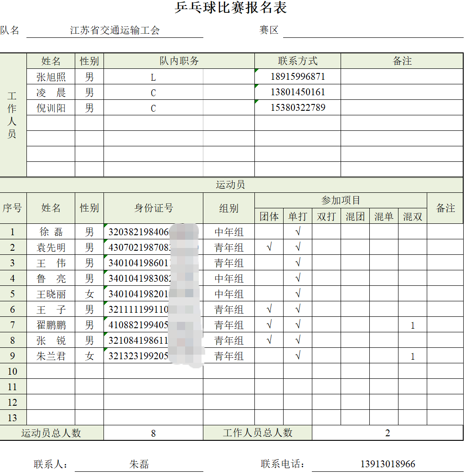This screenshot has width=476, height=475.
Task: Select the 团体 sub-header cell
Action: click(x=269, y=217)
